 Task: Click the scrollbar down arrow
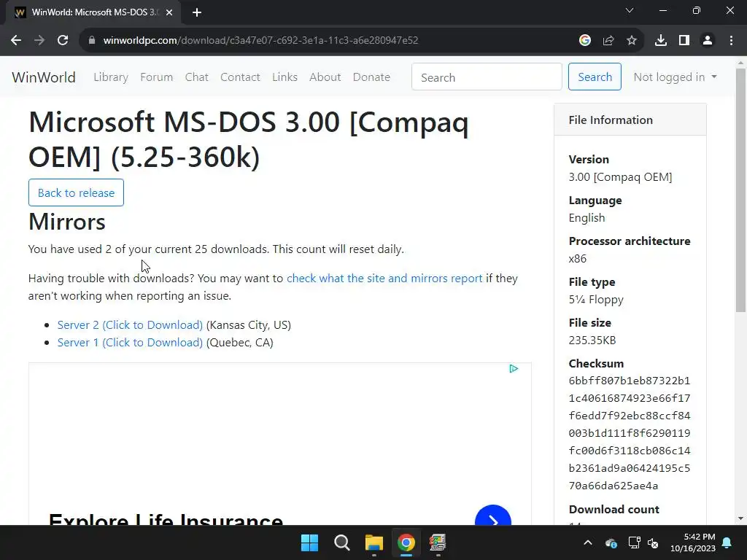[x=740, y=518]
